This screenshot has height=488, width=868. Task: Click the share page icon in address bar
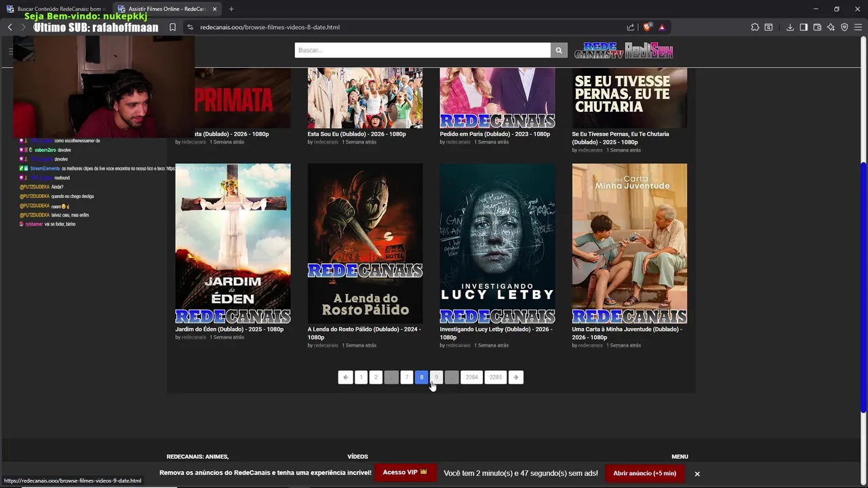pos(631,27)
